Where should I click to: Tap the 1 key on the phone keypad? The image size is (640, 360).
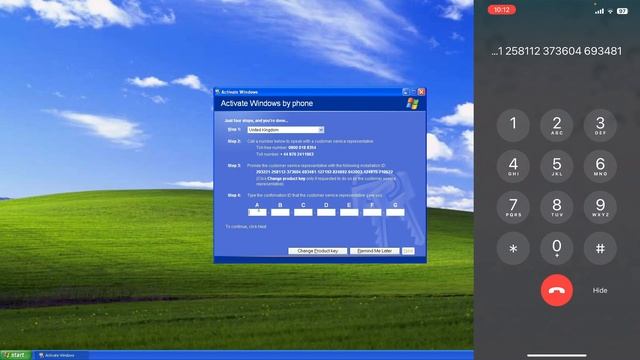pos(513,125)
